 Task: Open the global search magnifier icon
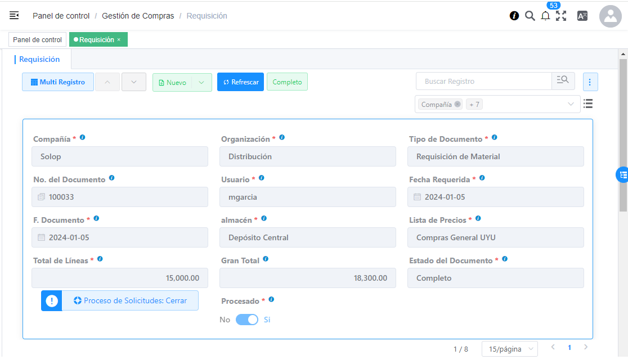pos(530,16)
